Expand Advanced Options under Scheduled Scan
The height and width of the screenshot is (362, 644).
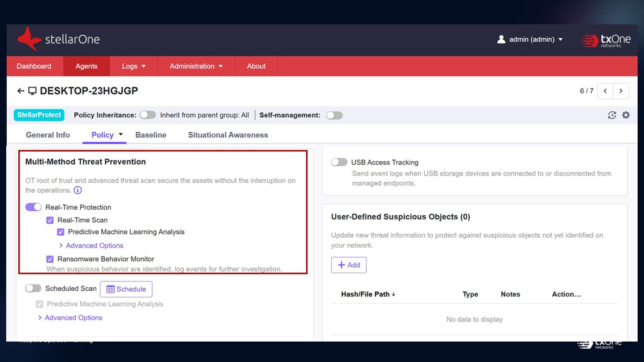tap(70, 318)
